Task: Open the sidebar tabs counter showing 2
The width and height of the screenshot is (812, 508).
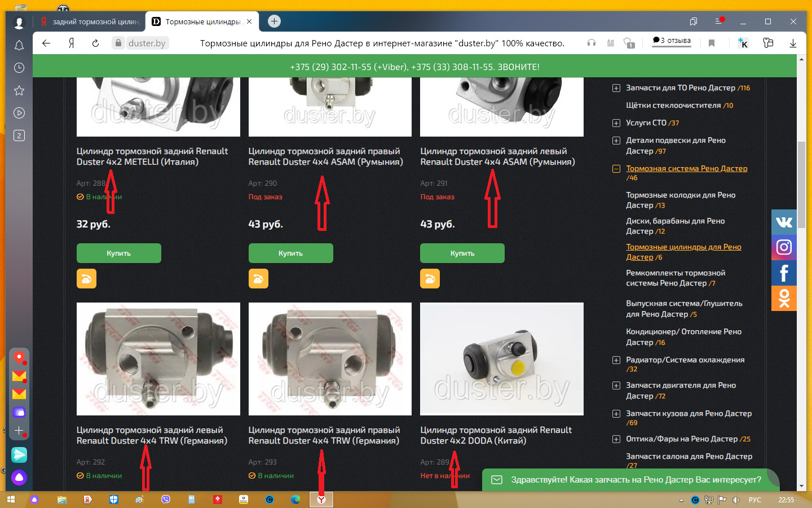Action: click(19, 135)
